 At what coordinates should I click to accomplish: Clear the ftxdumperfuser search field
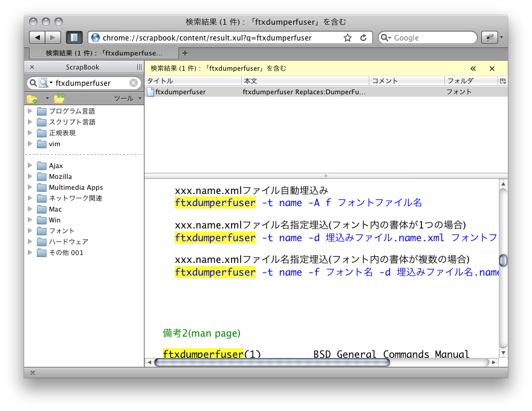[x=134, y=83]
